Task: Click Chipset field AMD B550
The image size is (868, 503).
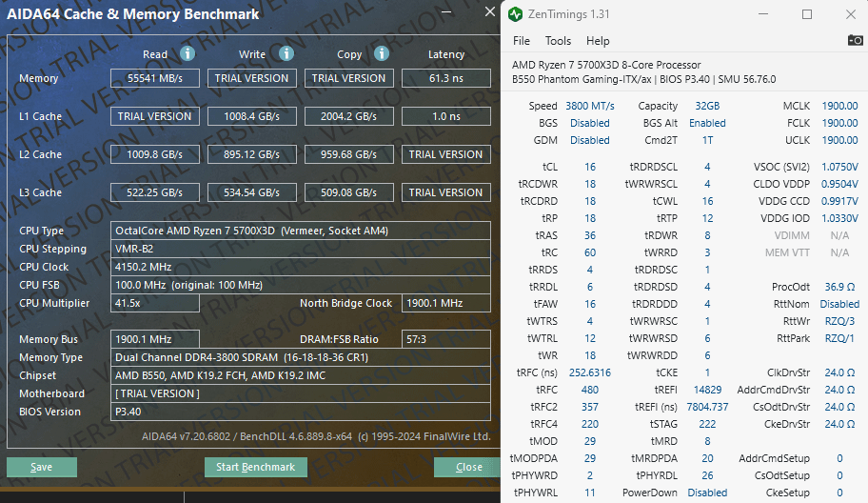Action: [x=301, y=375]
